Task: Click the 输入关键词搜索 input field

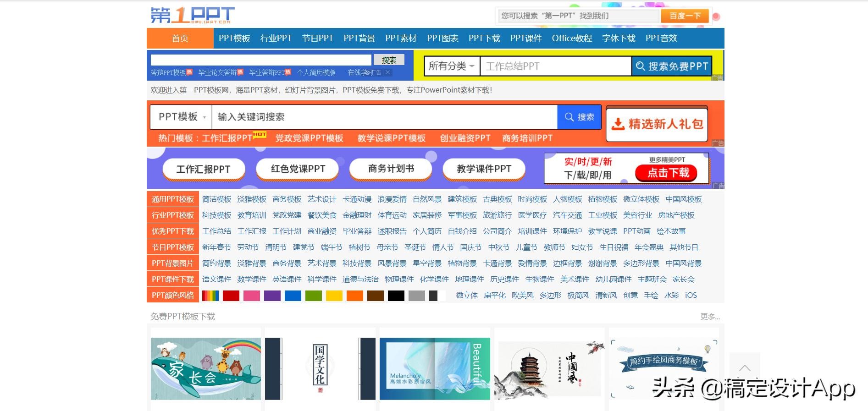Action: point(384,117)
